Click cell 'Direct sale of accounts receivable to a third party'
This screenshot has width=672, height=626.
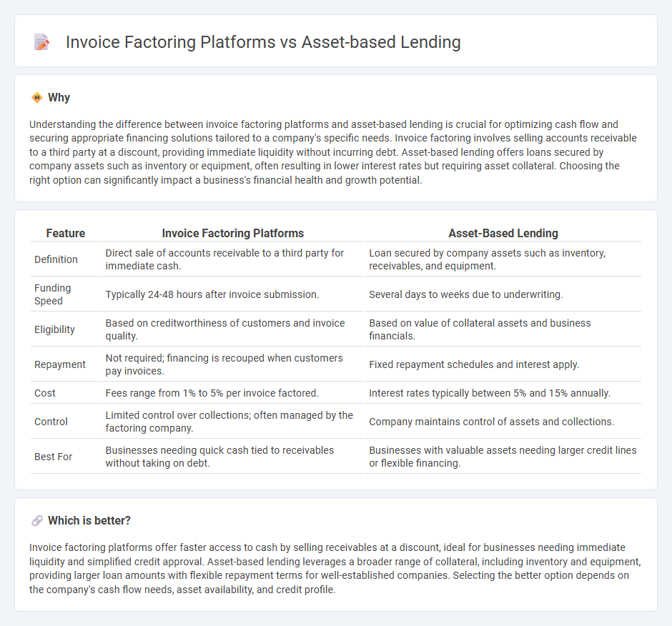tap(233, 259)
